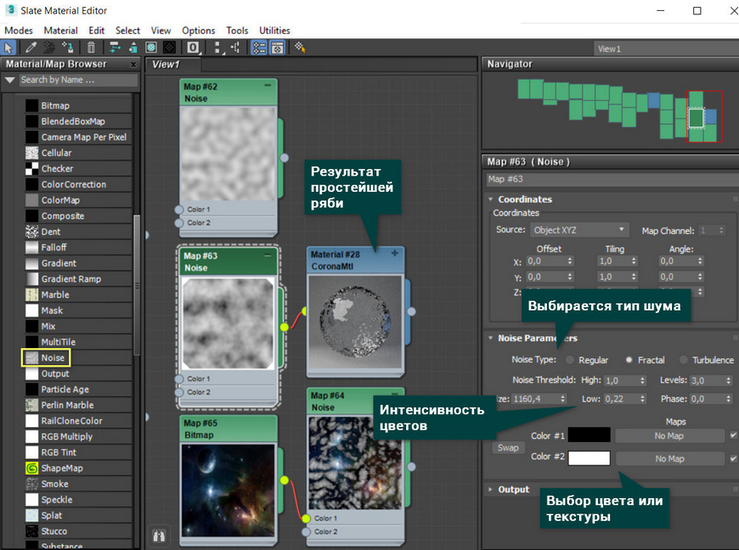Close the Material/Map Browser panel
Image resolution: width=739 pixels, height=550 pixels.
click(132, 64)
